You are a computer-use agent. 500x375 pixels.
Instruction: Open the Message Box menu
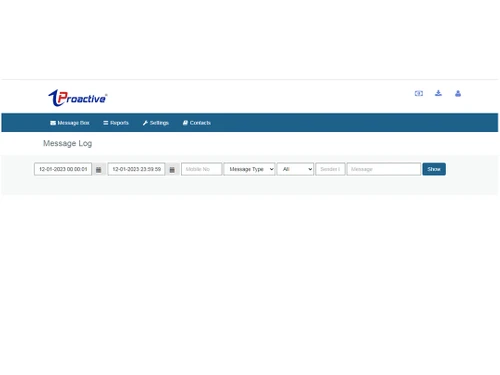(x=70, y=123)
